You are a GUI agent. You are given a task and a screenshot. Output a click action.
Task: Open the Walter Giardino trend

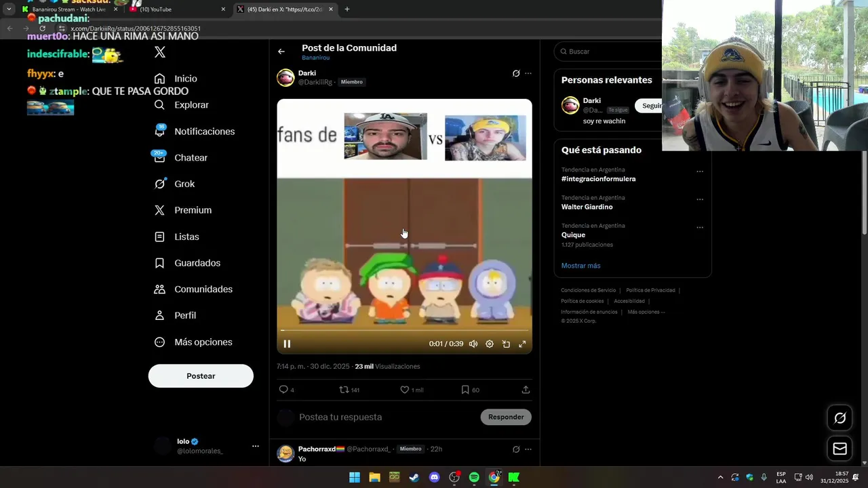(587, 207)
